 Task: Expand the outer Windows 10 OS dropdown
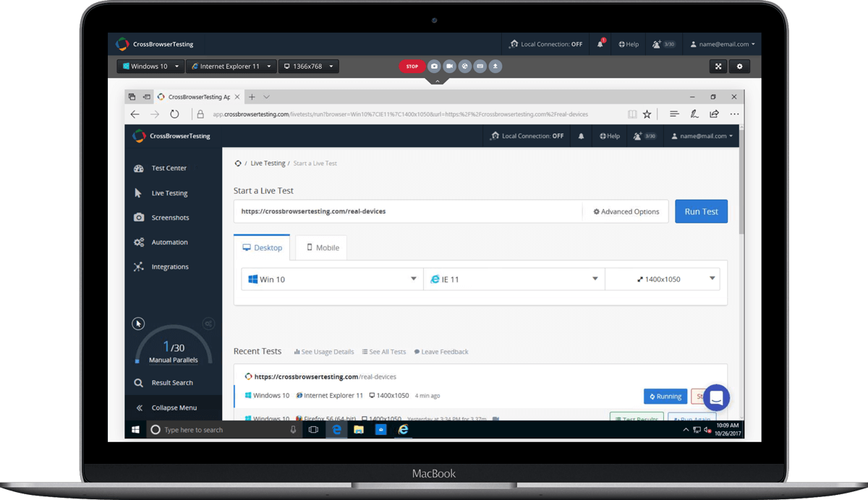coord(150,67)
